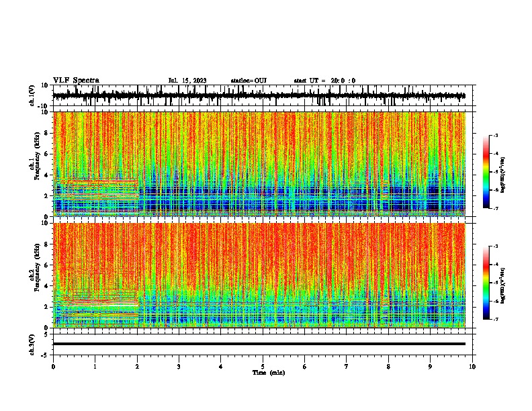
Task: Click the "ch.3(V)" axis label
Action: coord(32,345)
